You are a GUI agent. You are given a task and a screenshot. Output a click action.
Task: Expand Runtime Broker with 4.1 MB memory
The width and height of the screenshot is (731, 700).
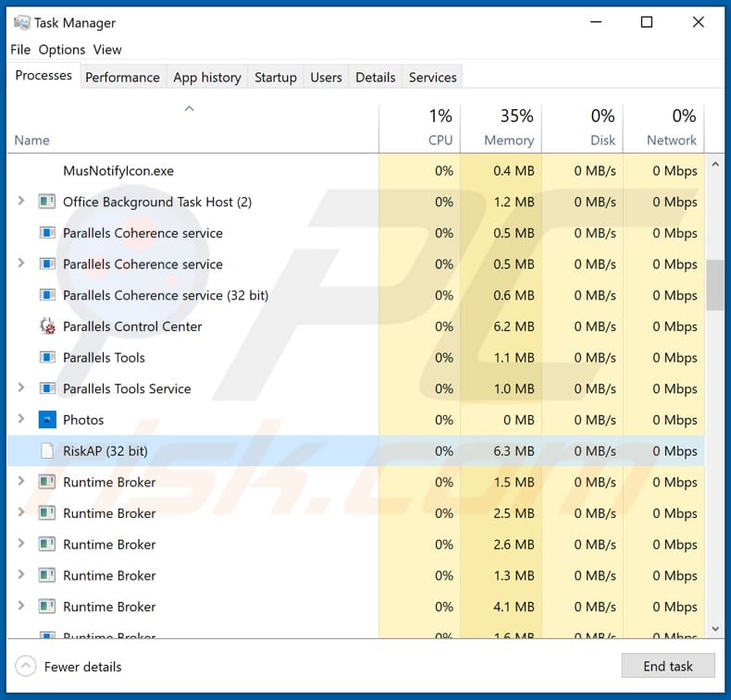pyautogui.click(x=21, y=606)
